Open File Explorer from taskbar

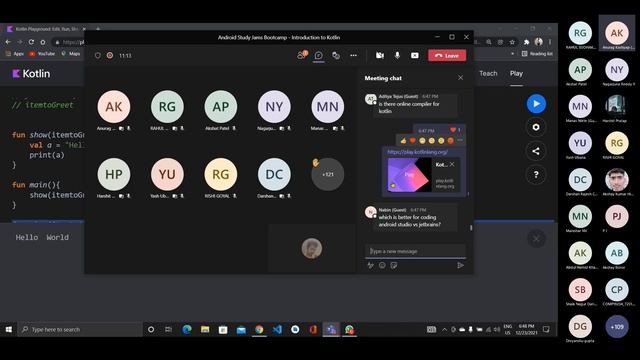click(x=205, y=329)
